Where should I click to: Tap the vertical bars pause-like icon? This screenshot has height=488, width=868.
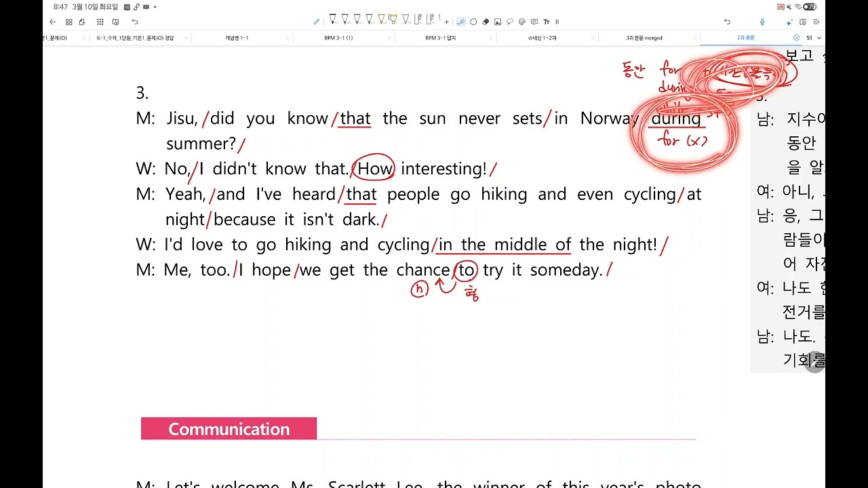557,22
